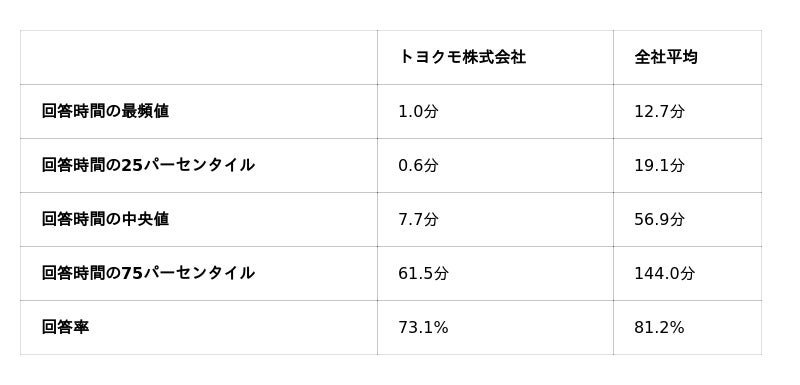Click the 0.6分 cell
Viewport: 800px width, 385px height.
click(x=418, y=166)
